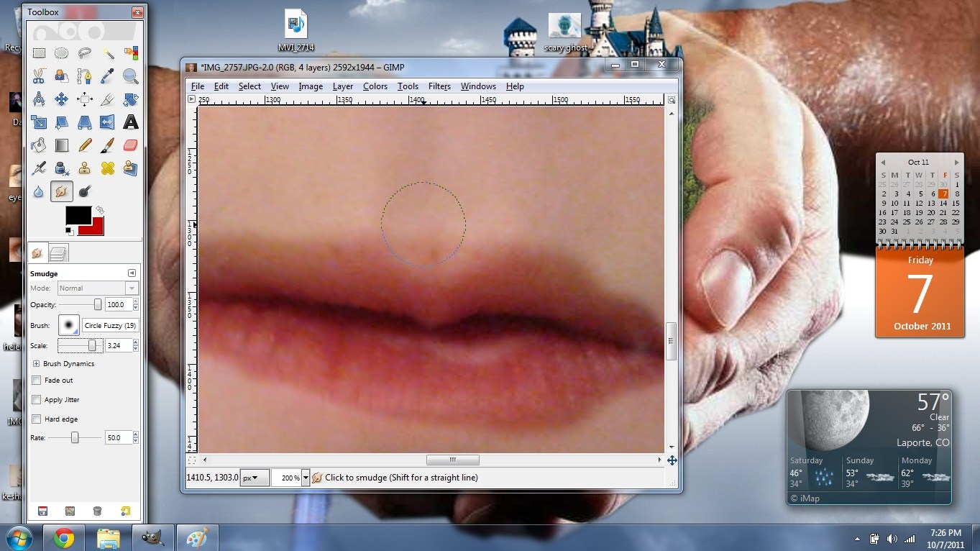Select the Foreground Select tool

pyautogui.click(x=62, y=76)
